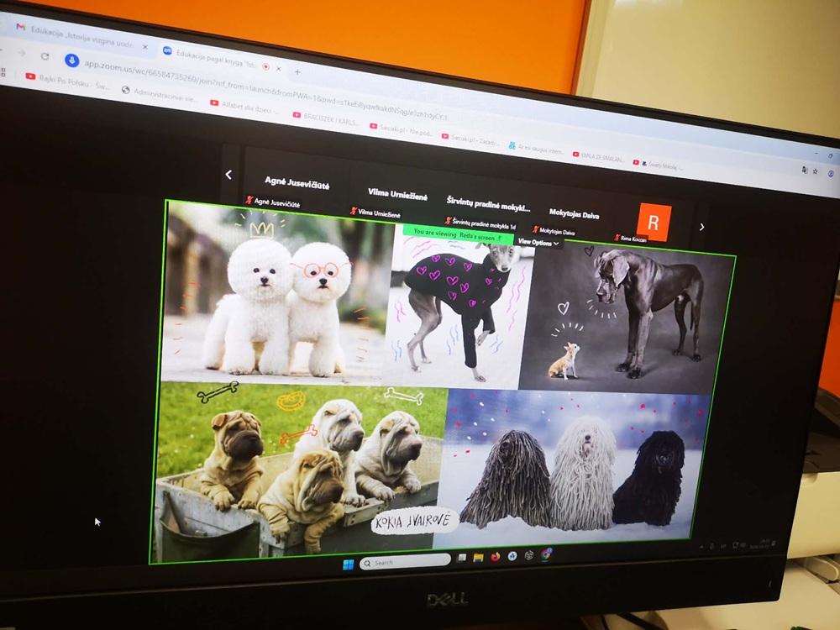Open Chrome from the taskbar
The image size is (840, 630).
546,554
